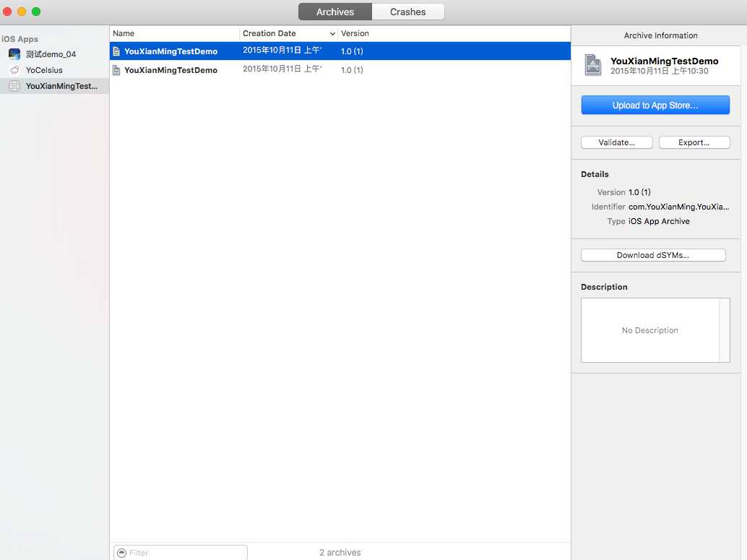
Task: Switch to the Archives tab
Action: (335, 12)
